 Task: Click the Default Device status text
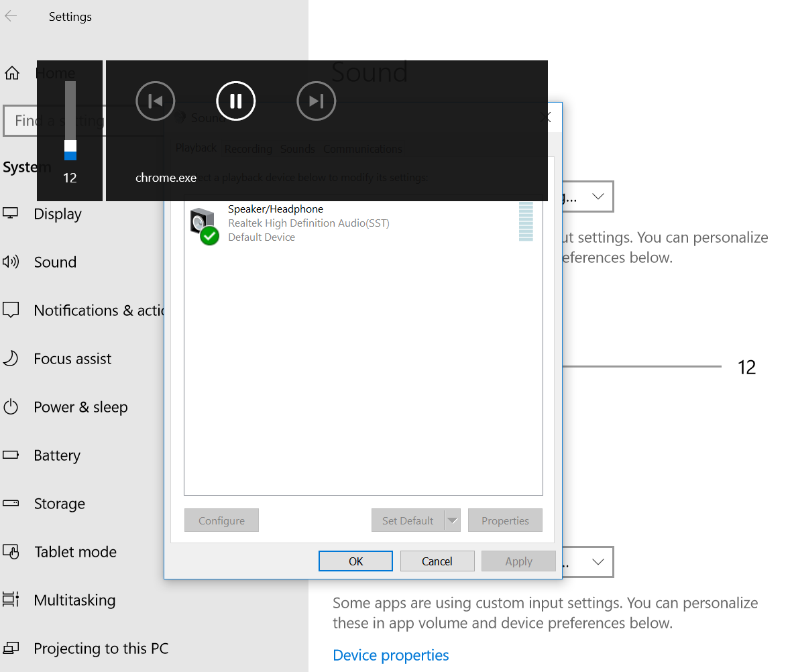(x=262, y=237)
